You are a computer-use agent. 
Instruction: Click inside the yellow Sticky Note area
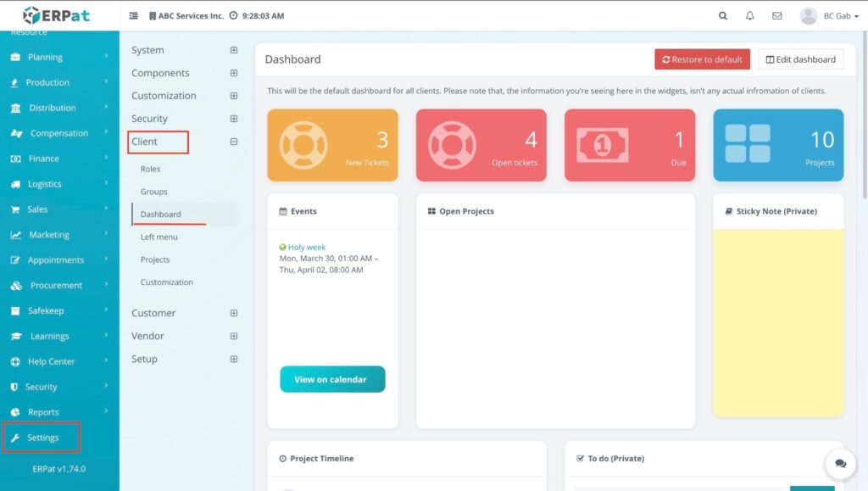point(778,322)
